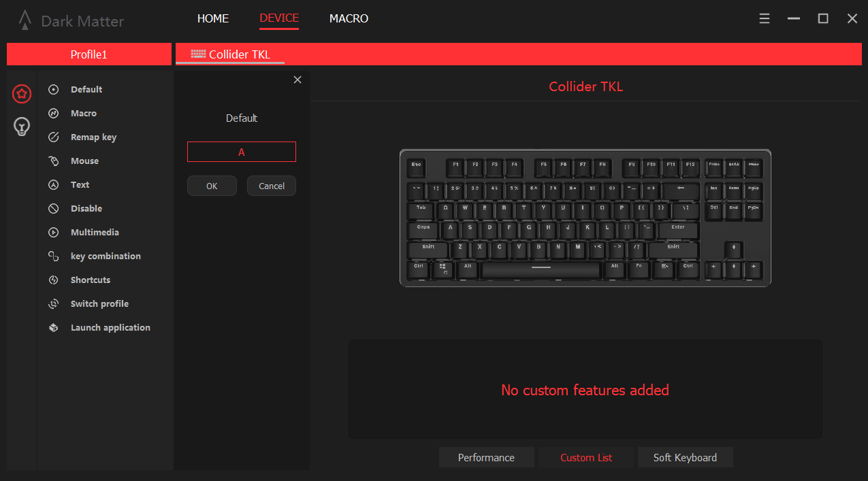The image size is (868, 481).
Task: Click the Cancel button
Action: (x=272, y=186)
